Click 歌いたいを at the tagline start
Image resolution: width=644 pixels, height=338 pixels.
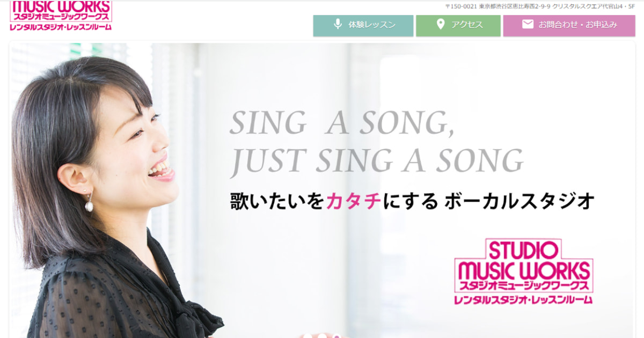(x=277, y=202)
